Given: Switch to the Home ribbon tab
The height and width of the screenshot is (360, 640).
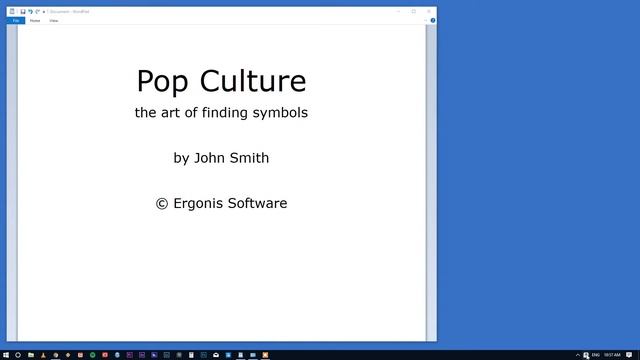Looking at the screenshot, I should [x=35, y=20].
